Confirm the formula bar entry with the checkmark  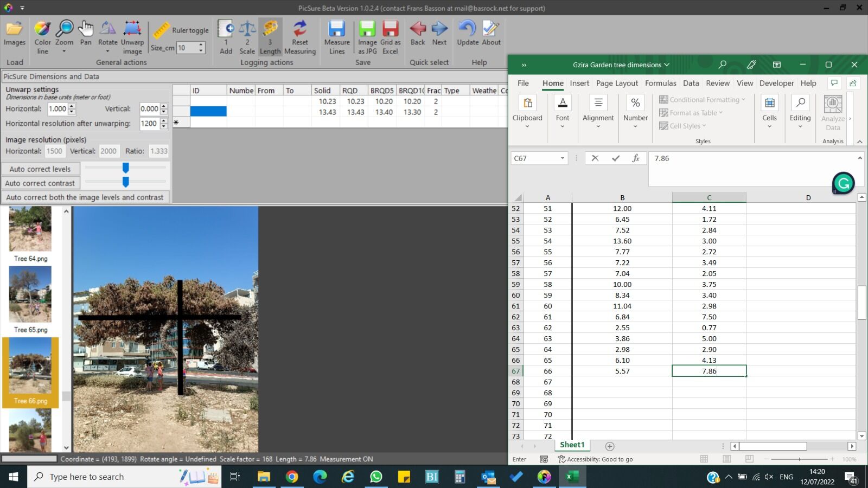point(615,158)
